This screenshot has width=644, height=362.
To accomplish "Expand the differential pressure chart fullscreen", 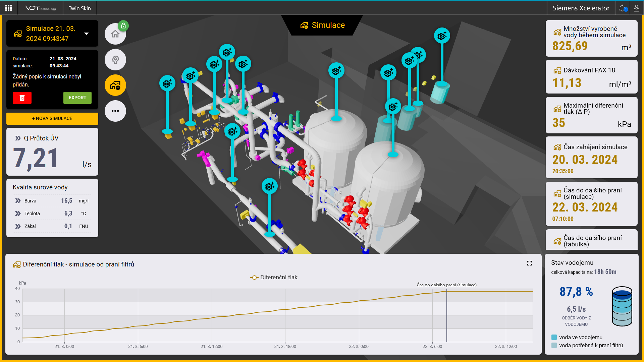I will [x=529, y=263].
